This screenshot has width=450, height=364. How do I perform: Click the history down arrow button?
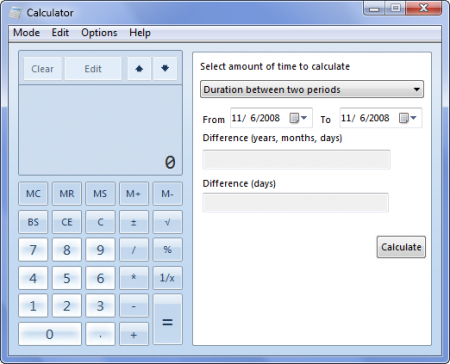pyautogui.click(x=165, y=69)
